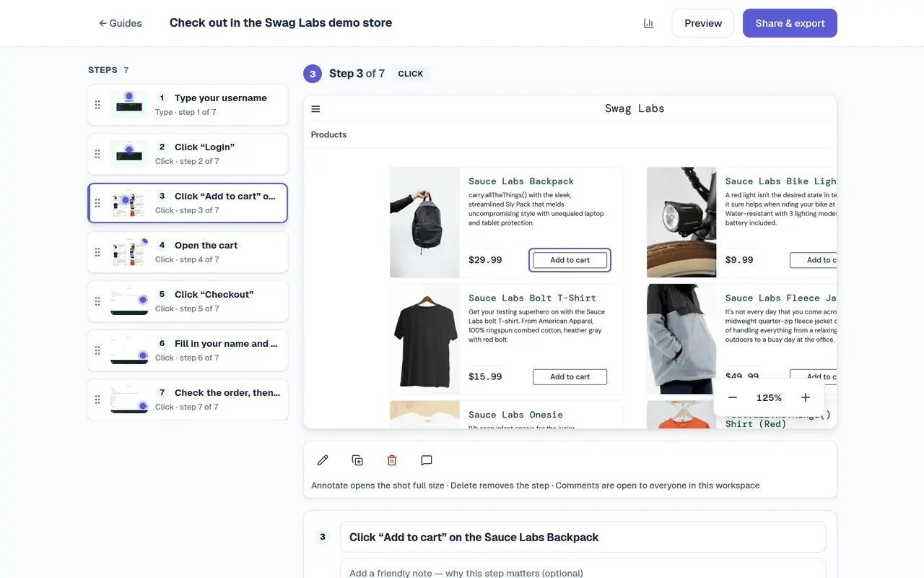Open the thumbnail of step 3 in the list
Viewport: 924px width, 578px height.
pos(129,203)
